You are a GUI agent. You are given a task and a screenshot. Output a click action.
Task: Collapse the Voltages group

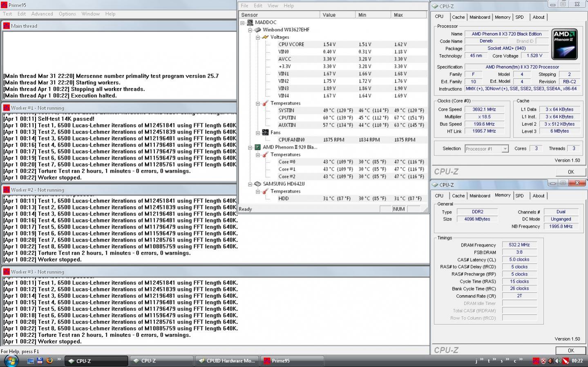click(x=258, y=37)
